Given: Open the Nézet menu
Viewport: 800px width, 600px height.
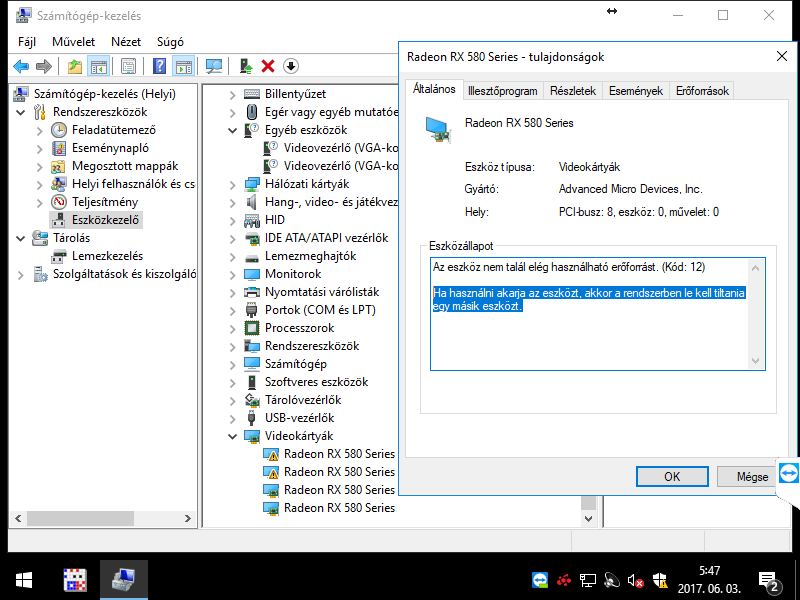Looking at the screenshot, I should click(126, 42).
